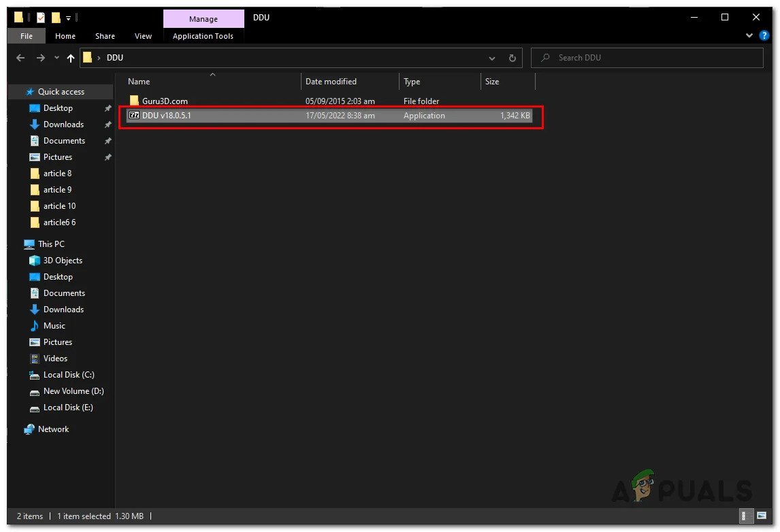This screenshot has height=532, width=780.
Task: Sort by the Size column header
Action: click(x=508, y=82)
